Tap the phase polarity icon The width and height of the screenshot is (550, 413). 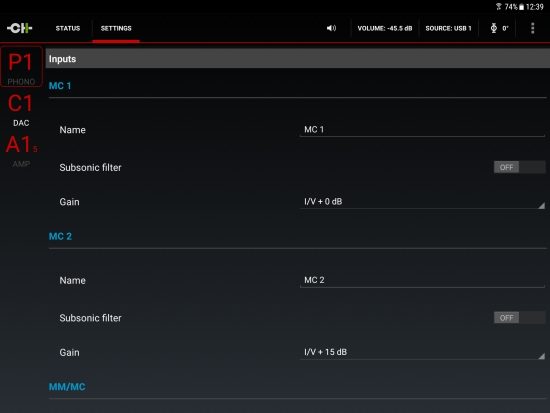(494, 28)
